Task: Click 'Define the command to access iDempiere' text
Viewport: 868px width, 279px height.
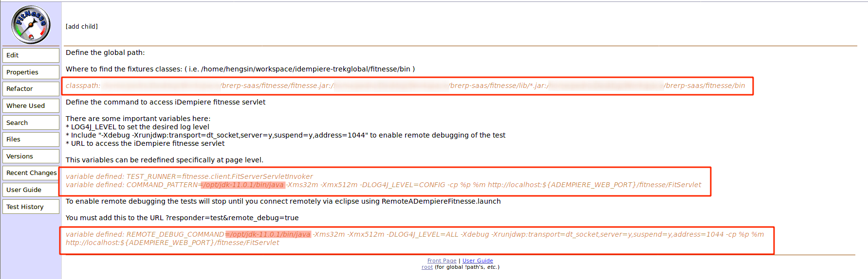Action: [166, 102]
